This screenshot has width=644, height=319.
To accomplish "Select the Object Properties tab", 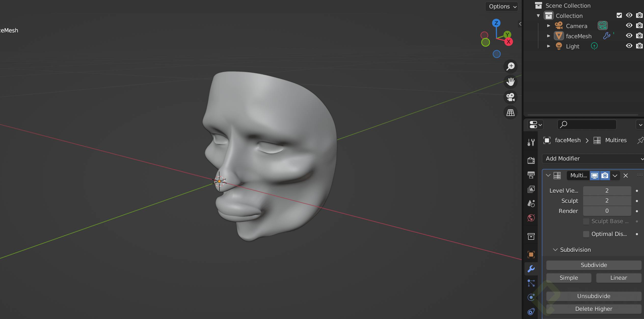I will point(531,254).
